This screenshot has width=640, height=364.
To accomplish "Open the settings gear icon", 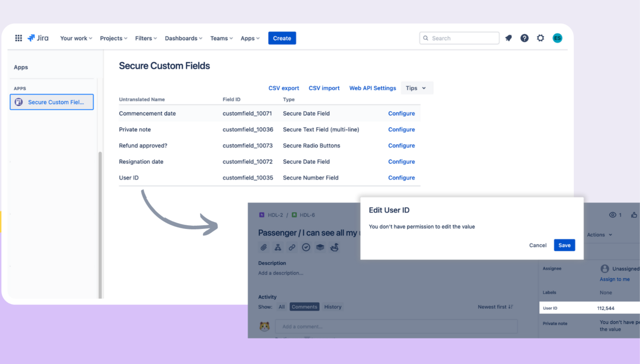I will (540, 38).
